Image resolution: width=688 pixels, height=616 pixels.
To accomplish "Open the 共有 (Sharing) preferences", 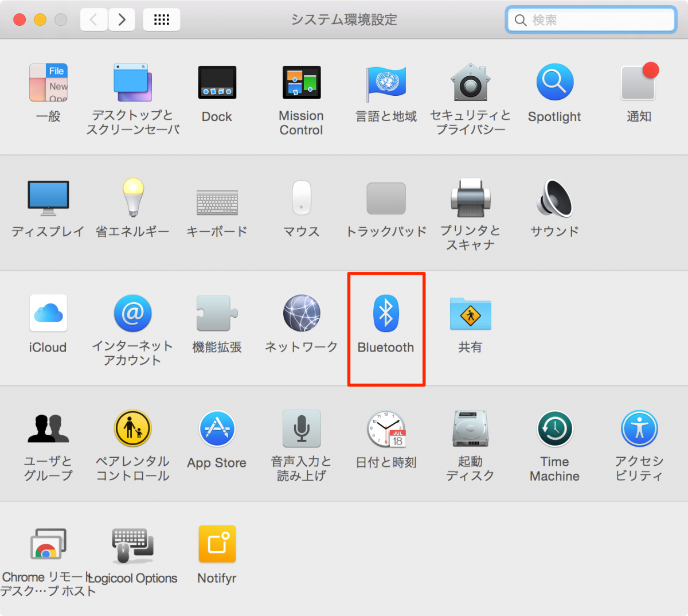I will tap(470, 313).
